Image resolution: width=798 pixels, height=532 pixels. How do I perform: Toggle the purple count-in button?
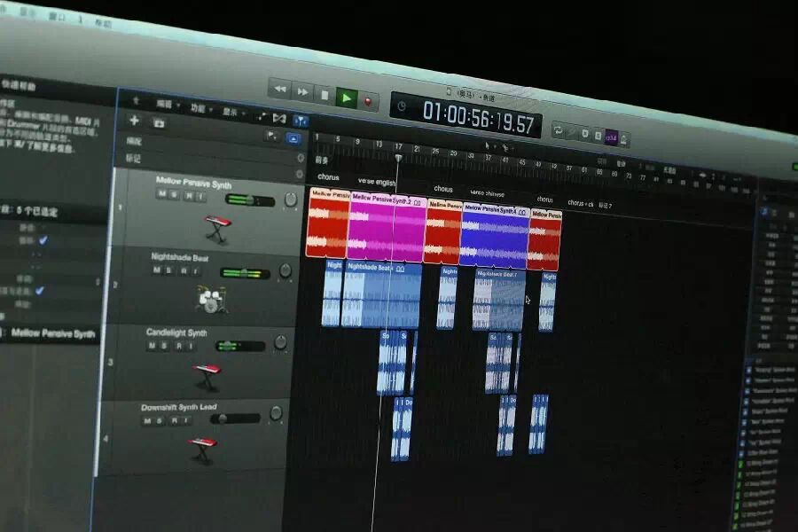coord(611,137)
